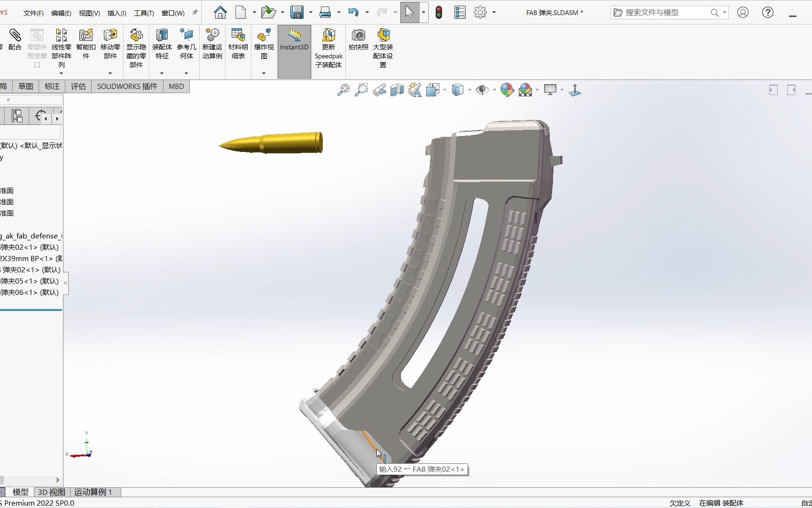The height and width of the screenshot is (508, 812).
Task: Open Linear Component Pattern tool
Action: tap(62, 48)
